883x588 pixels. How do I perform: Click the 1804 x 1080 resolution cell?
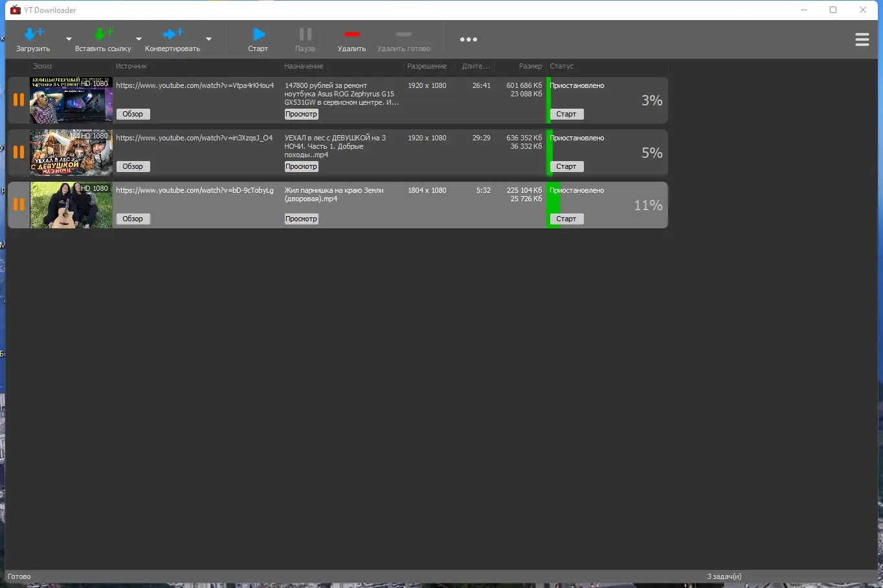click(427, 190)
